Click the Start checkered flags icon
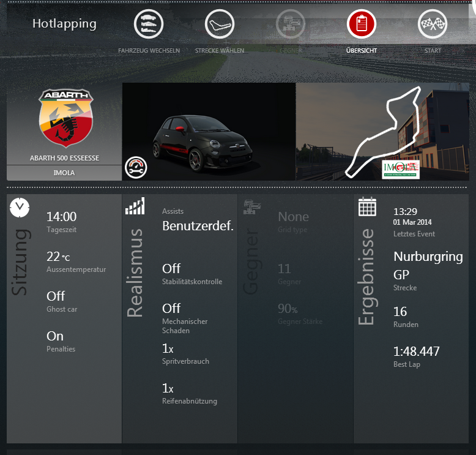 pyautogui.click(x=433, y=24)
